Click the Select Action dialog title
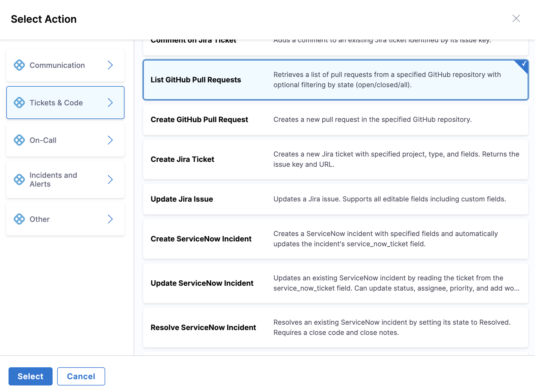This screenshot has height=392, width=535. pos(44,19)
